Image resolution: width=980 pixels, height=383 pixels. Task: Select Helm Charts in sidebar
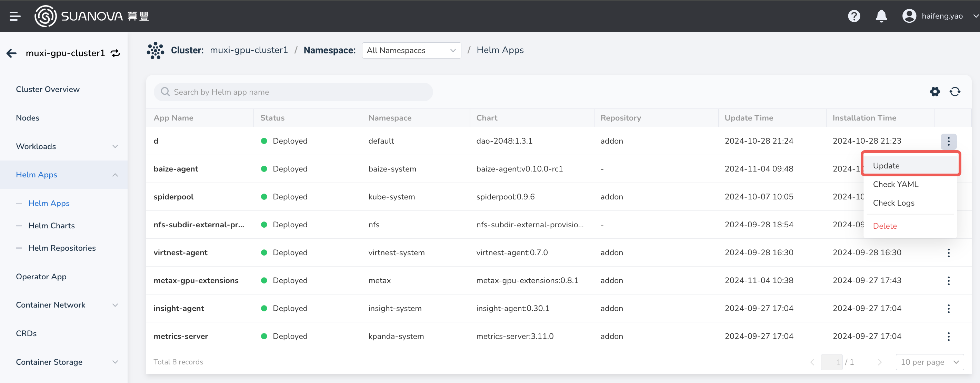coord(52,226)
